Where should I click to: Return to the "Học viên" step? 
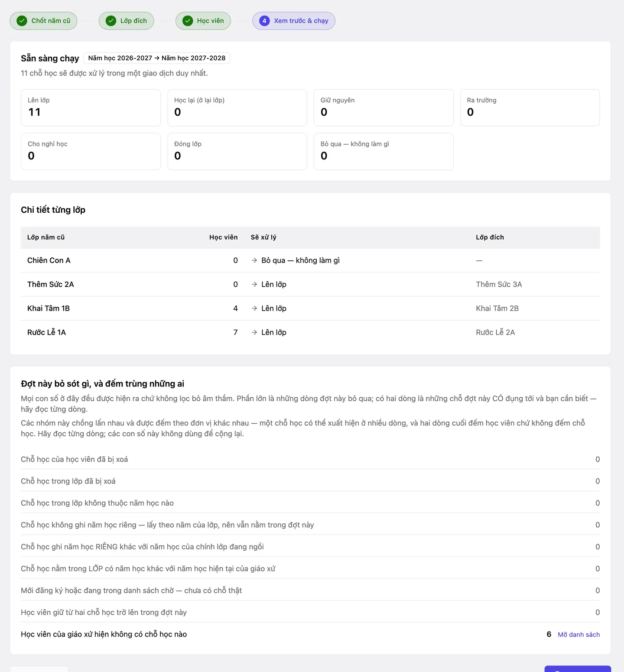[203, 21]
